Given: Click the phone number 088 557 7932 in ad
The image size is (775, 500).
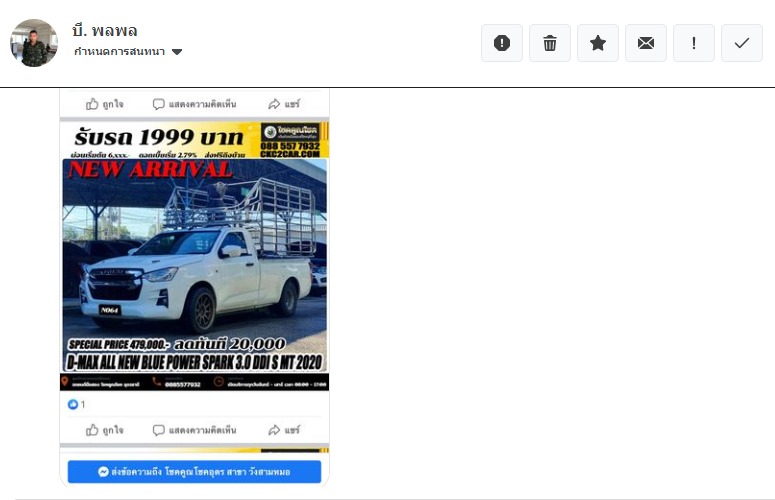Looking at the screenshot, I should [x=290, y=146].
